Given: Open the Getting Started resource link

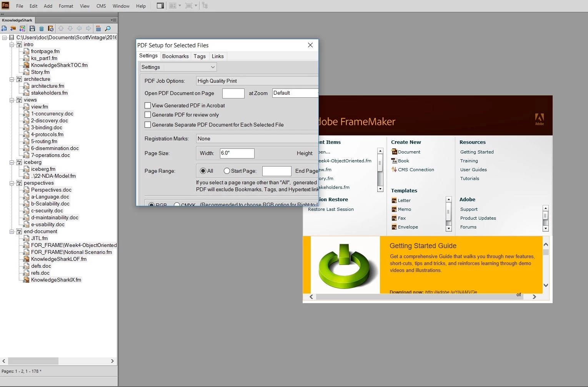Looking at the screenshot, I should pos(477,152).
